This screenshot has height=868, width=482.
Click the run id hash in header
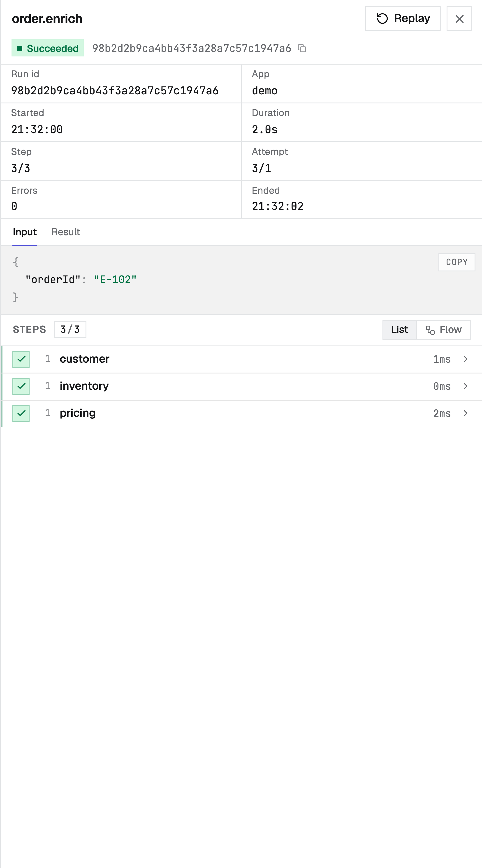[x=192, y=48]
